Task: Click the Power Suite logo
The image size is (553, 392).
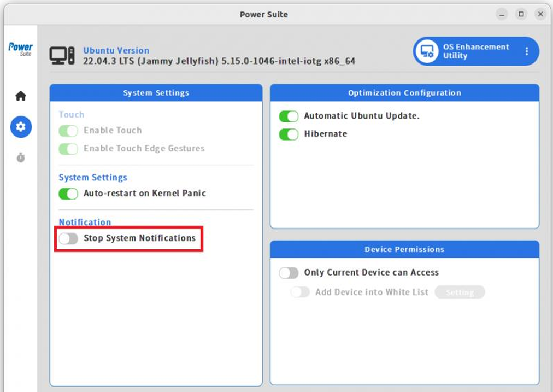Action: [20, 49]
